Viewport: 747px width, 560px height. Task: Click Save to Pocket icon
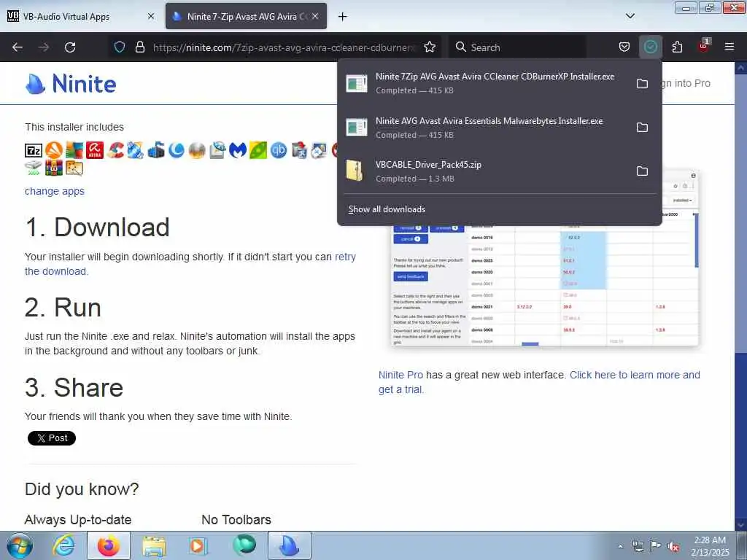tap(624, 47)
